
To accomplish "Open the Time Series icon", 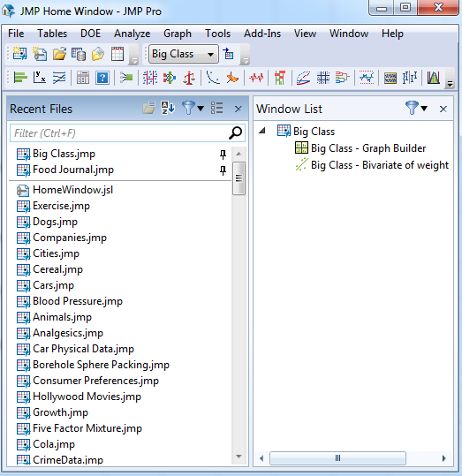I will (x=256, y=78).
